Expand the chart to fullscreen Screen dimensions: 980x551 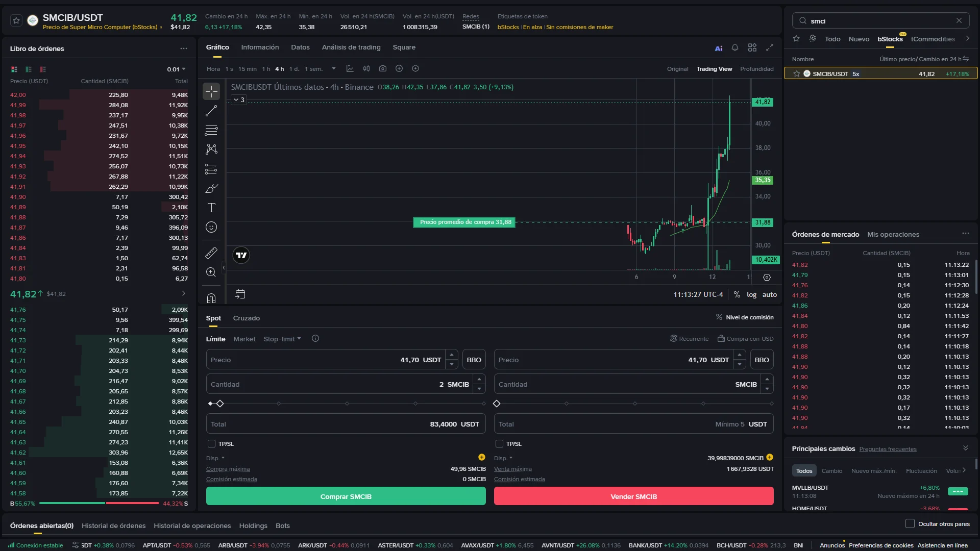pyautogui.click(x=770, y=47)
